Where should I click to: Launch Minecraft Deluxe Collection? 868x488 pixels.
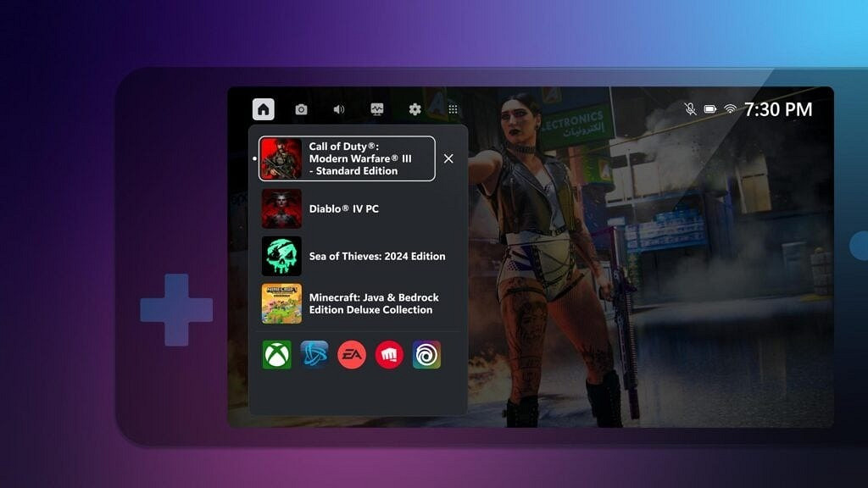point(280,303)
